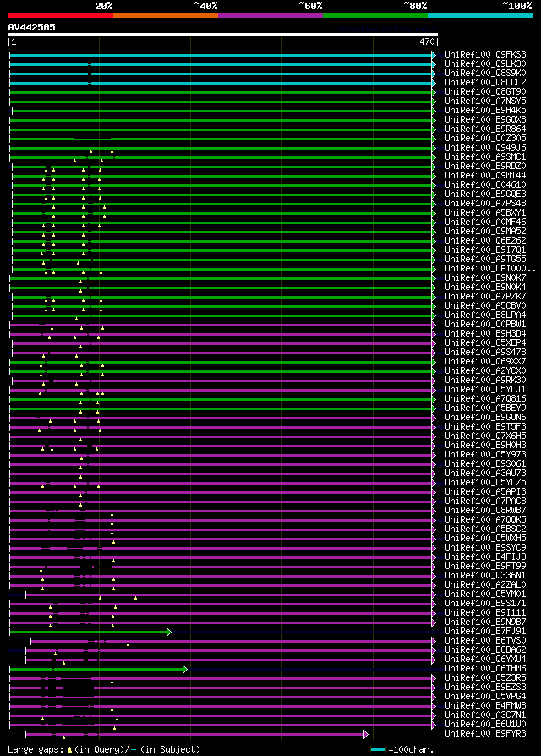This screenshot has height=756, width=541.
Task: Click the UniRef100_B9FYR3 label
Action: click(x=485, y=734)
